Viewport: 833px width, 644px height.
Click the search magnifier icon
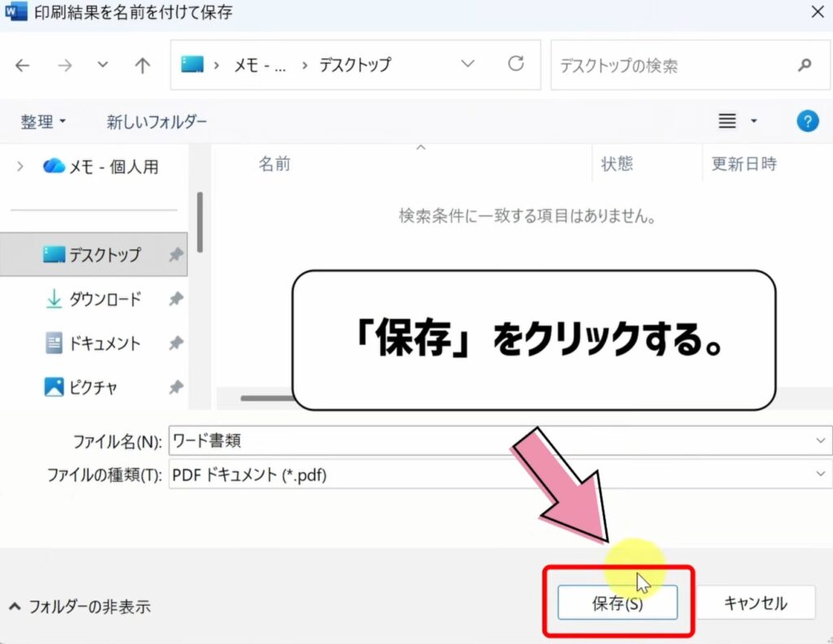[804, 65]
